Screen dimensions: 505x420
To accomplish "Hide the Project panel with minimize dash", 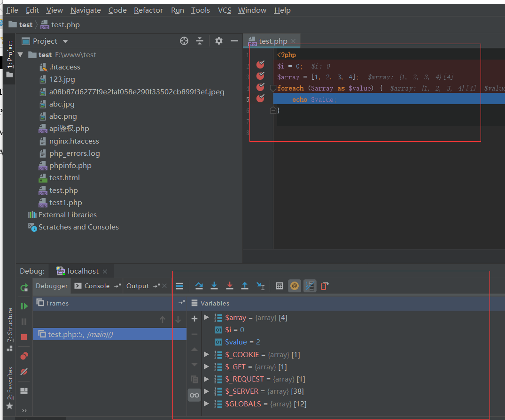I will pos(234,41).
